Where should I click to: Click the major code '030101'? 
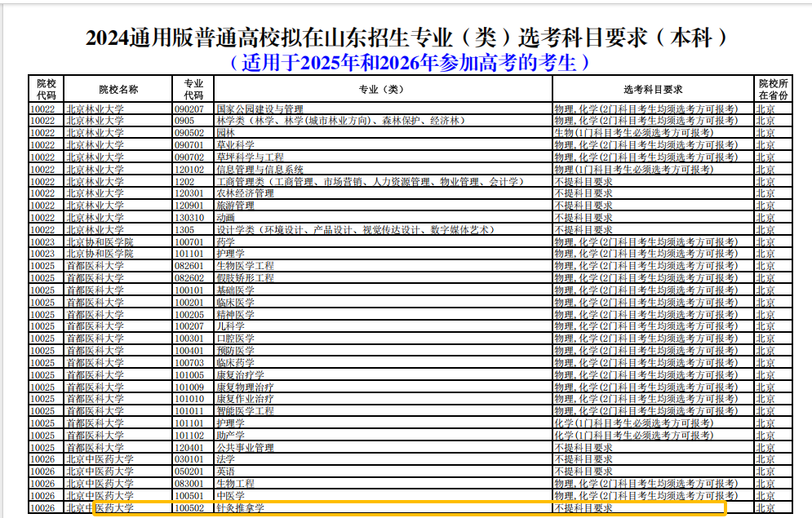tap(189, 459)
